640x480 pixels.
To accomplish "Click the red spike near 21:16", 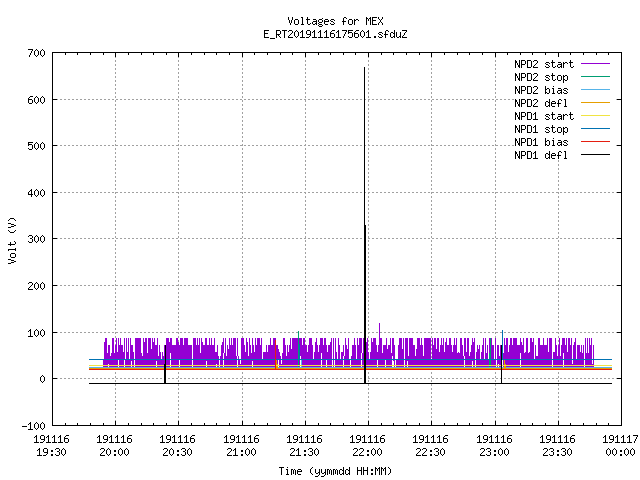I will [x=276, y=353].
